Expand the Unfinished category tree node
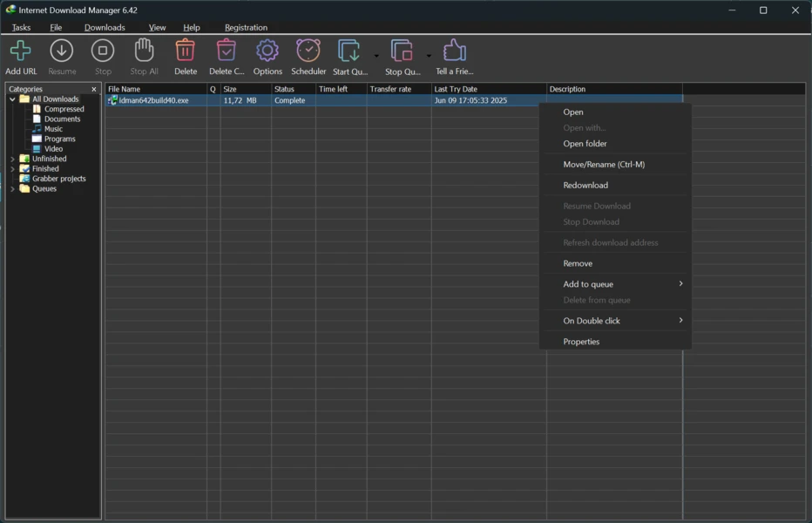This screenshot has height=523, width=812. (x=12, y=159)
